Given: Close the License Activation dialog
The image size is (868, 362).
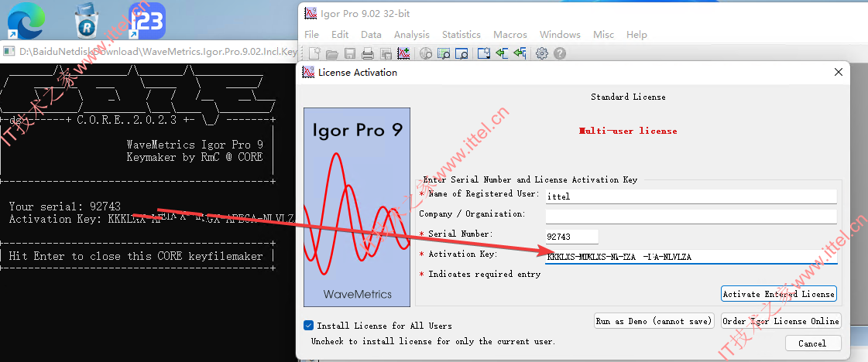Looking at the screenshot, I should click(839, 72).
